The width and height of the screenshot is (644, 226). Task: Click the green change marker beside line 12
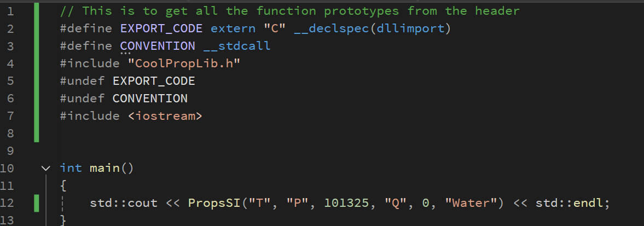coord(37,203)
